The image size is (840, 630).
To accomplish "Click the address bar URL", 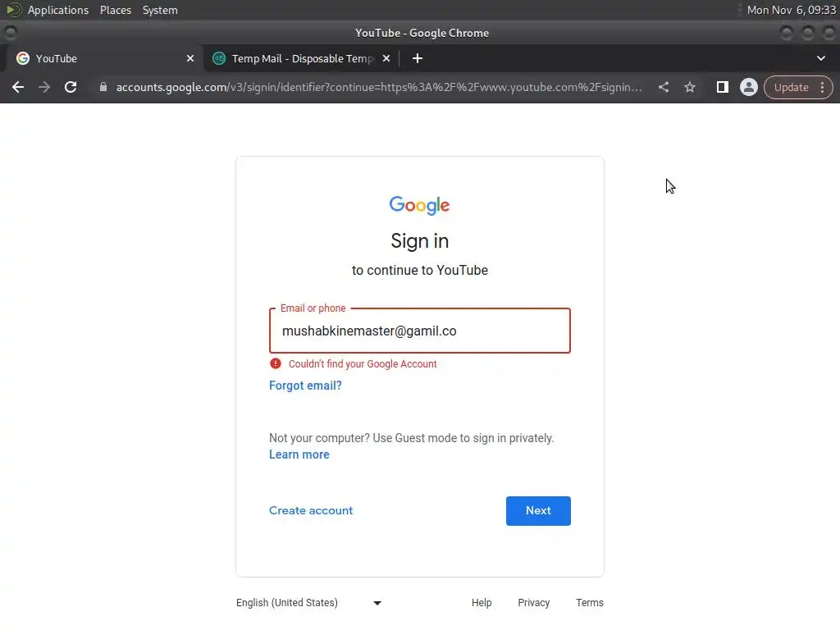I will point(379,87).
